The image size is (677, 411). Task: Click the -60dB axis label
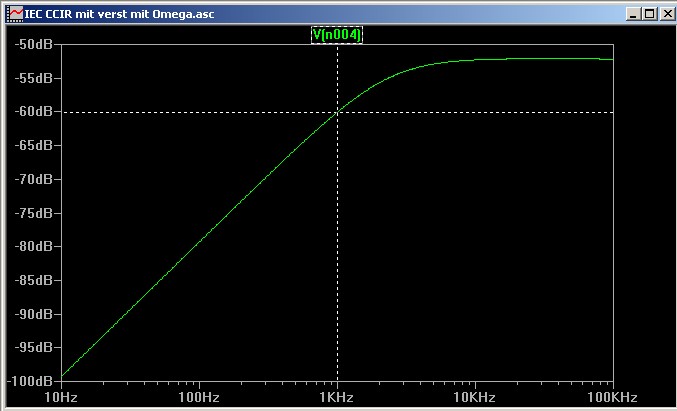coord(33,112)
